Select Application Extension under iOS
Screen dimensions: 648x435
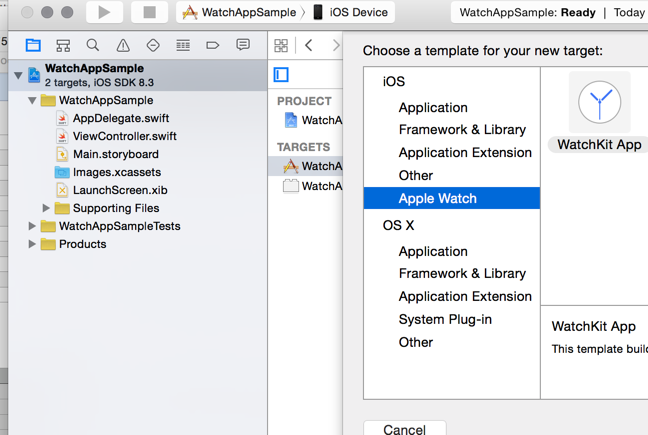pyautogui.click(x=464, y=152)
